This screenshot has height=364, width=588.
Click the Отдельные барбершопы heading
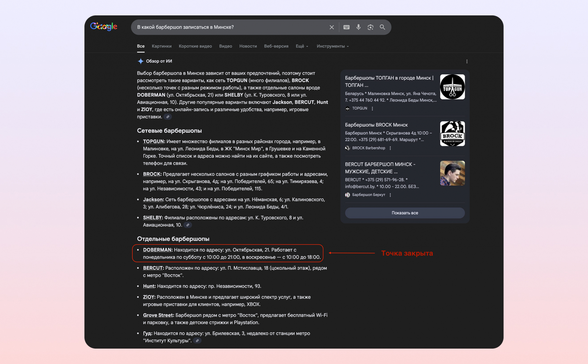(173, 239)
